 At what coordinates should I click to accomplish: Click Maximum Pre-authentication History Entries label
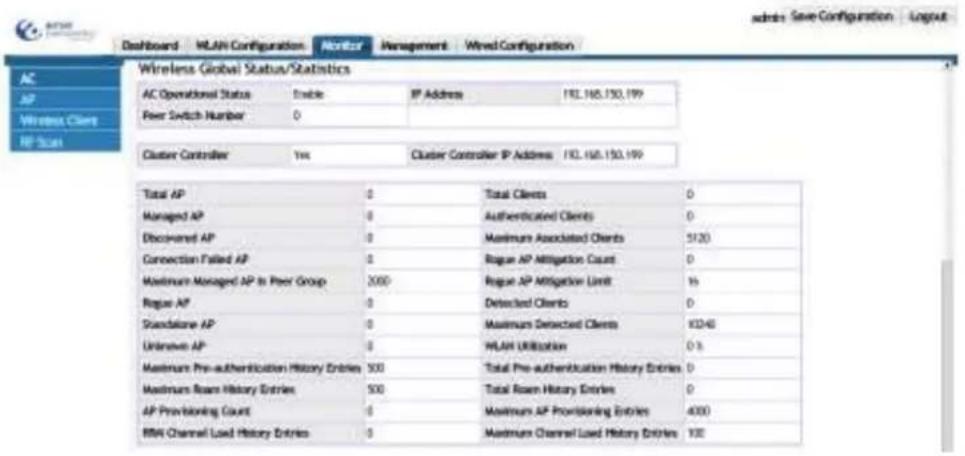pos(251,368)
